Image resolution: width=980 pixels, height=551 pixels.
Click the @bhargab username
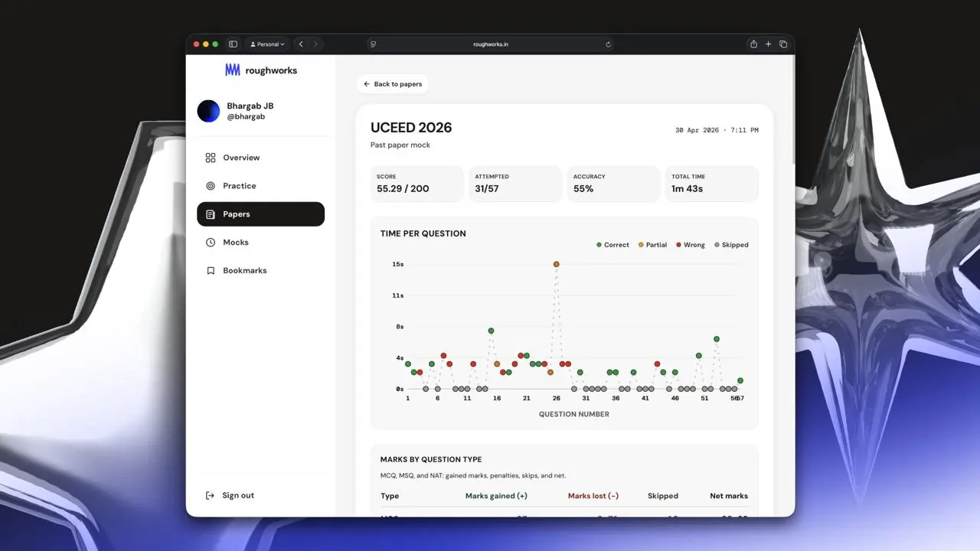246,117
